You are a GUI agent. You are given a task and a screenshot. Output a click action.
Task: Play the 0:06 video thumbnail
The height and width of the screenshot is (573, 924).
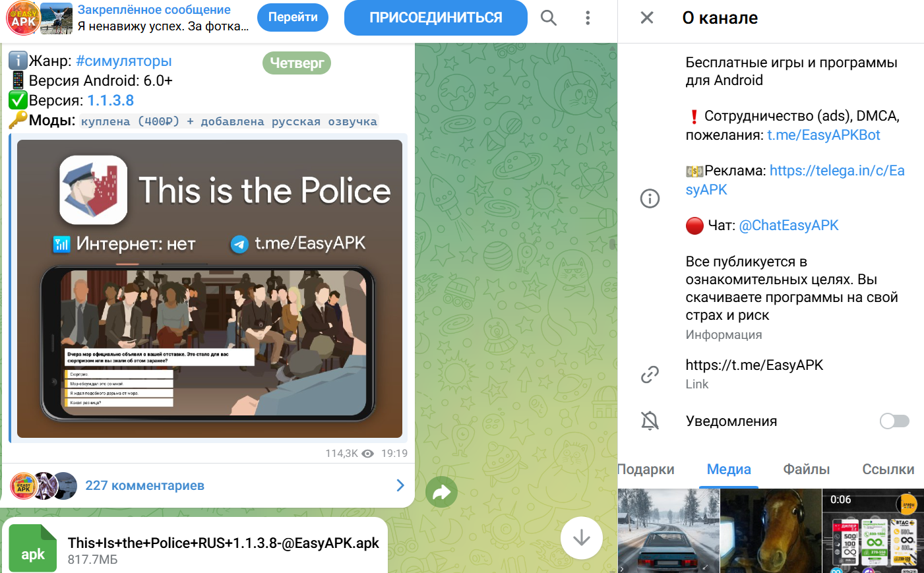[873, 531]
